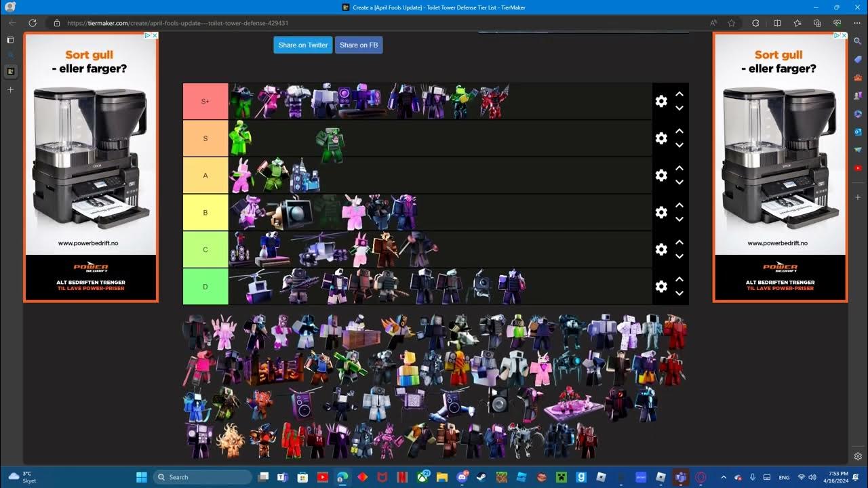Go back using browser back arrow
Image resolution: width=868 pixels, height=488 pixels.
pyautogui.click(x=12, y=23)
